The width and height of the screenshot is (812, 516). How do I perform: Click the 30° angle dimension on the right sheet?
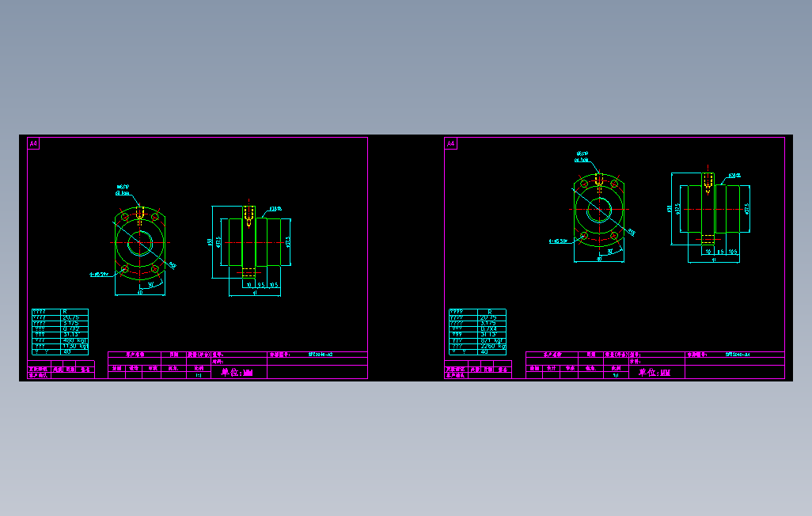(610, 252)
